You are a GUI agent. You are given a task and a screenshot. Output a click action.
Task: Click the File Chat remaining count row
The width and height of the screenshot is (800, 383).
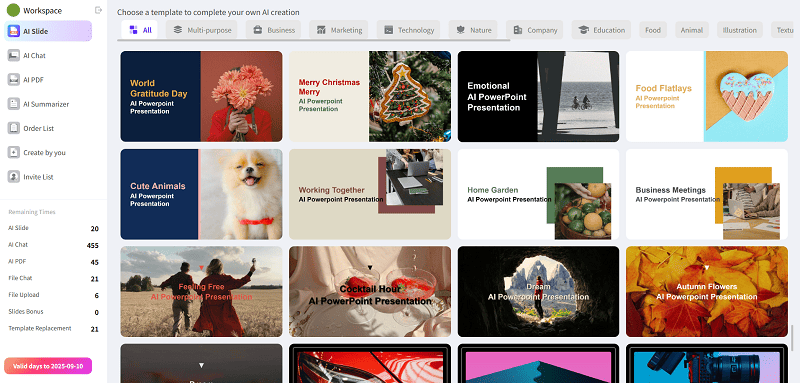[x=54, y=278]
